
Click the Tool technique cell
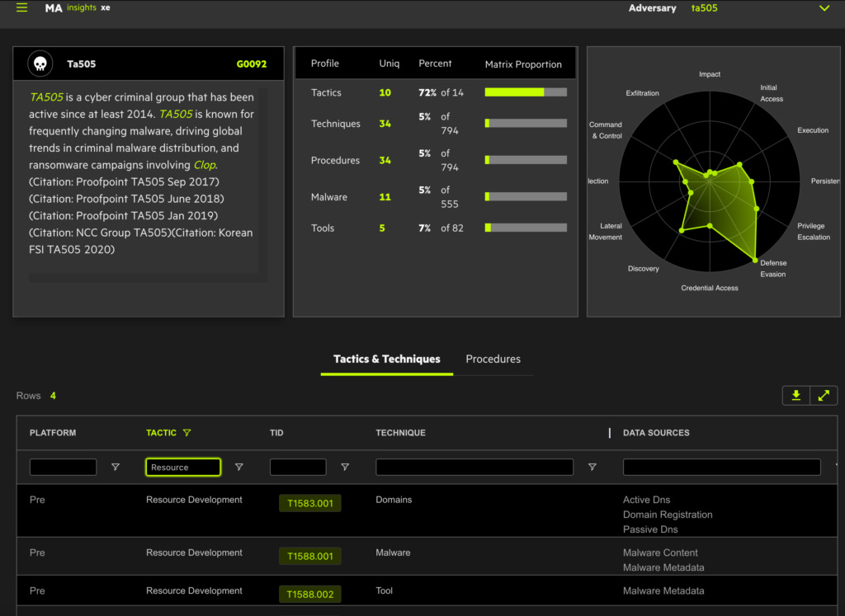(x=384, y=590)
